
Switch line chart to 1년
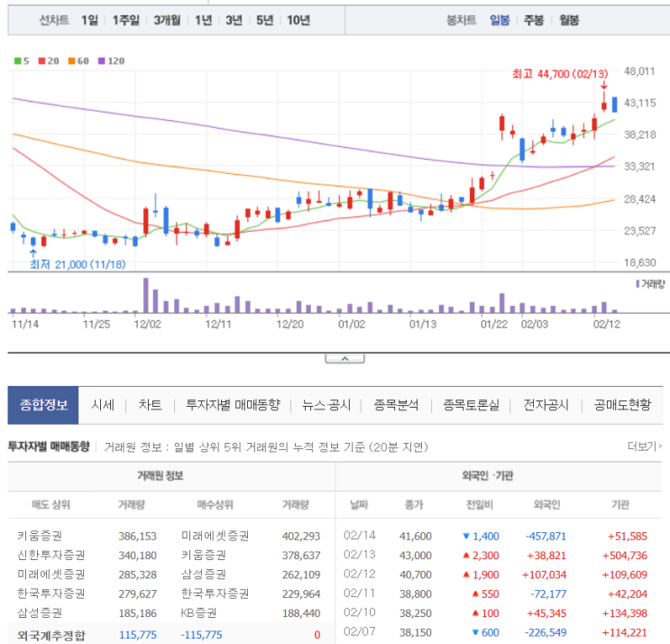pos(204,20)
